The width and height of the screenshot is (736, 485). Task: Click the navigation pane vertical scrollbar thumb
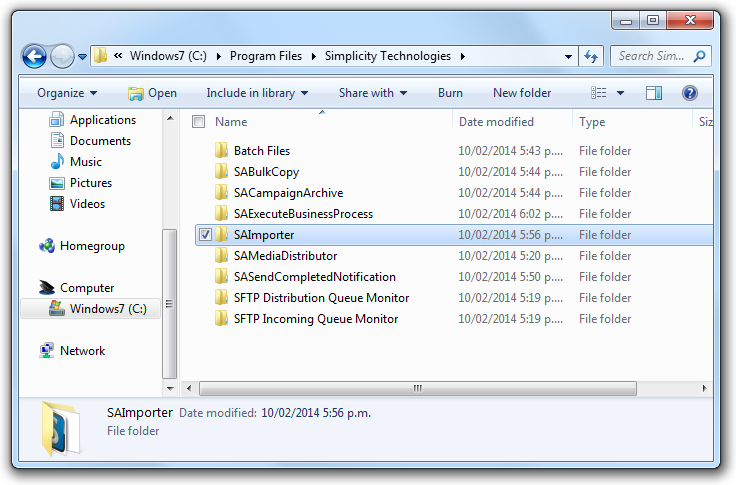(169, 303)
